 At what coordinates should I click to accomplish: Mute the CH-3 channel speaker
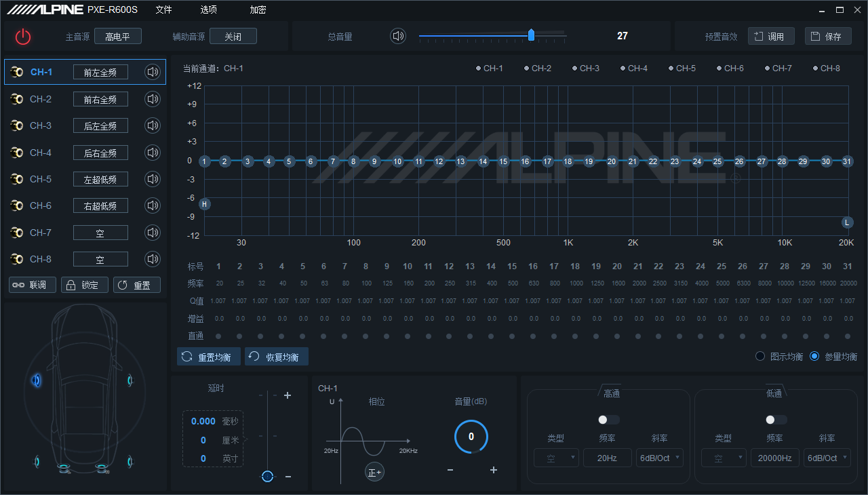pyautogui.click(x=153, y=125)
